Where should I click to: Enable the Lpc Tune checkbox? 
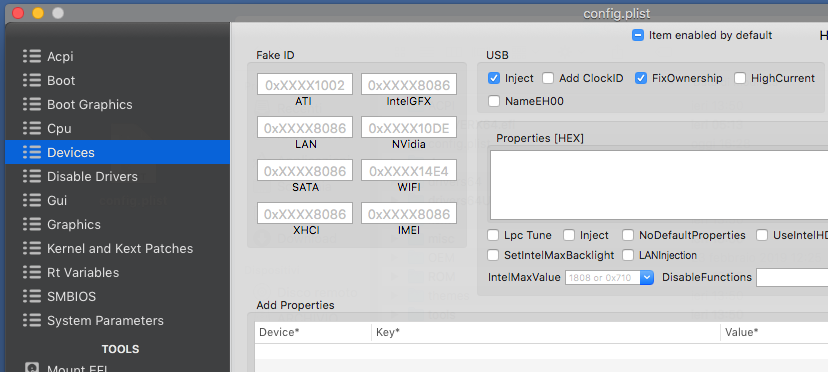[493, 235]
